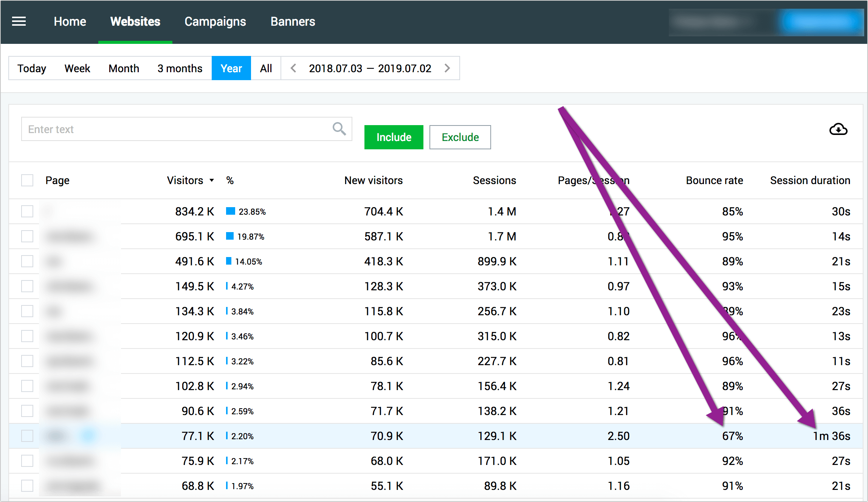Click the 373.0 K sessions cell

pyautogui.click(x=497, y=286)
